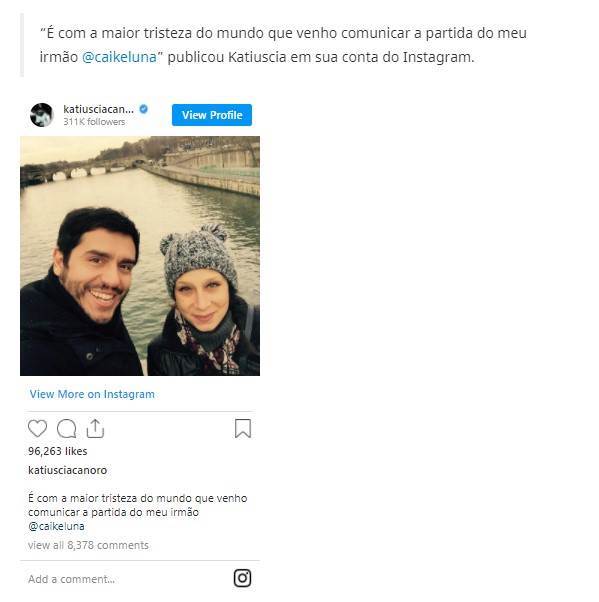The height and width of the screenshot is (602, 599).
Task: Click the View Profile button
Action: click(212, 115)
